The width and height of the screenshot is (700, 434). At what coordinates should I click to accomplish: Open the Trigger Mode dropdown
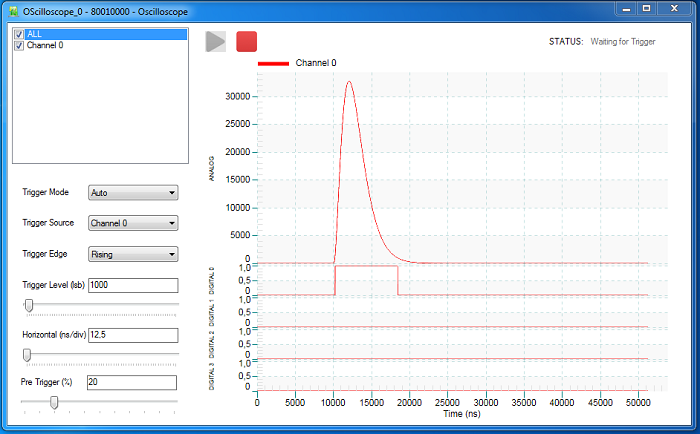(x=133, y=193)
